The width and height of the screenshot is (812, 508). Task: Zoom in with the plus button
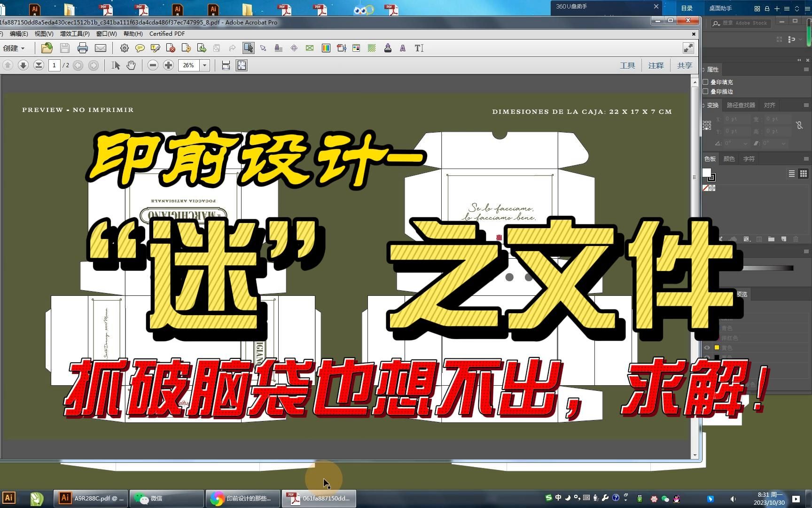tap(168, 65)
